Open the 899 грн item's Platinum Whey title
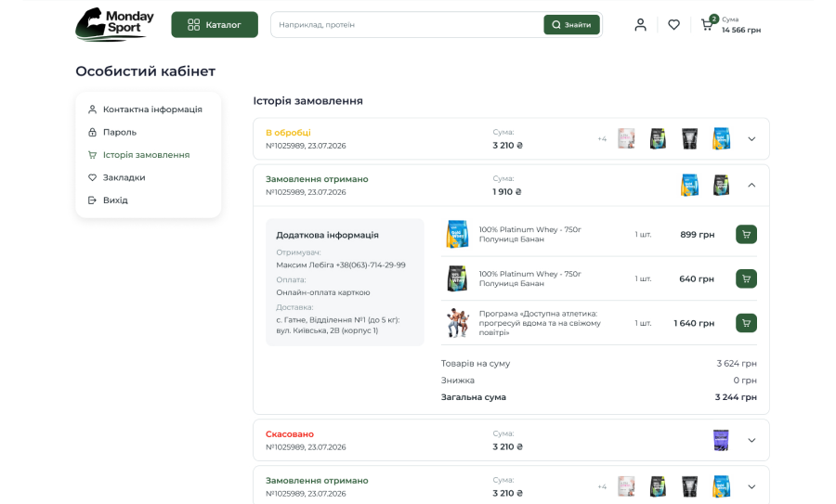The image size is (836, 504). click(x=530, y=235)
